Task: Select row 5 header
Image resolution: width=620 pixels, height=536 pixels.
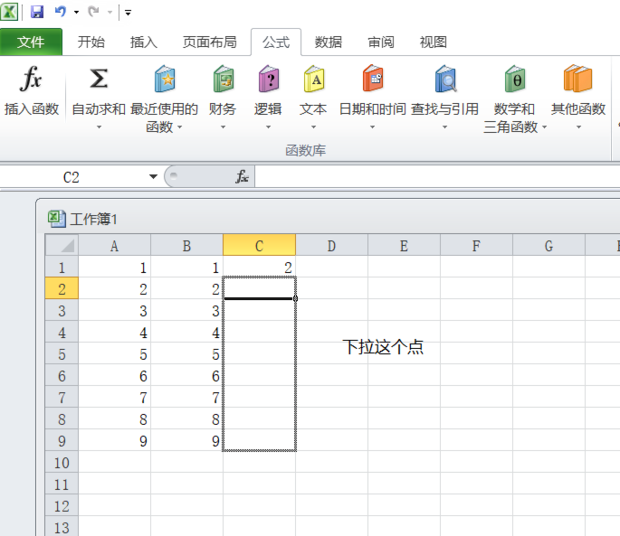Action: coord(62,354)
